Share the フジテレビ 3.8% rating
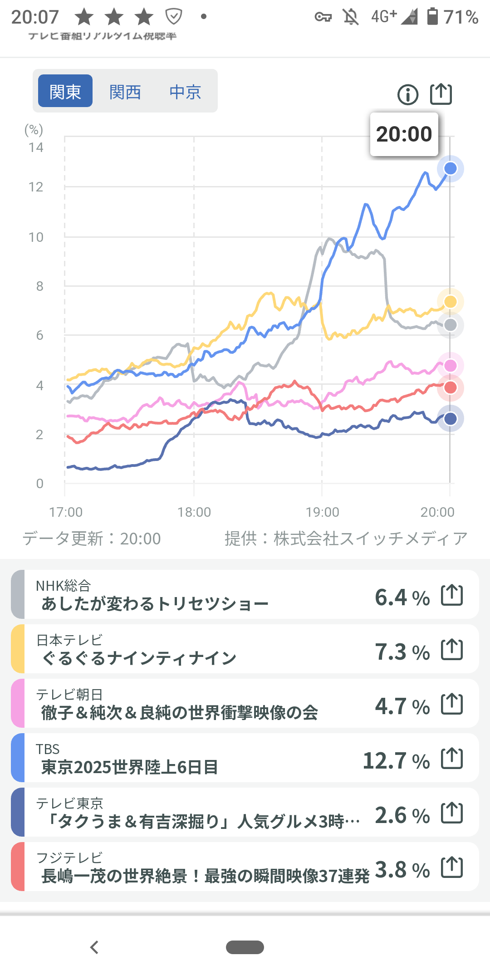490x980 pixels. (x=452, y=867)
